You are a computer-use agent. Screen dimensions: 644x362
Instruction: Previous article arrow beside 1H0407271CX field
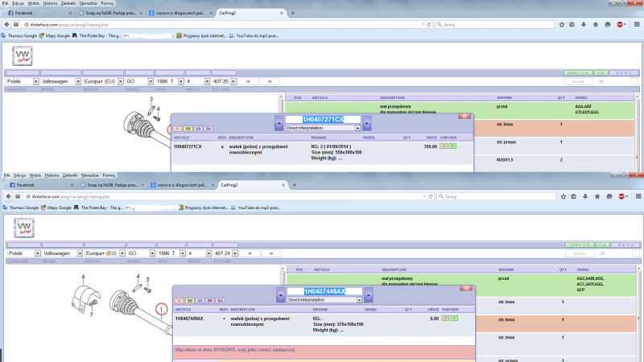279,123
